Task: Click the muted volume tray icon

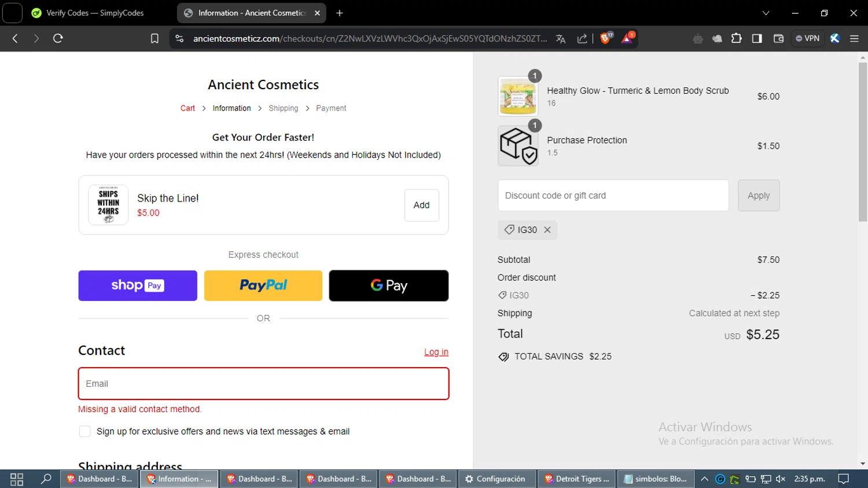Action: [781, 479]
